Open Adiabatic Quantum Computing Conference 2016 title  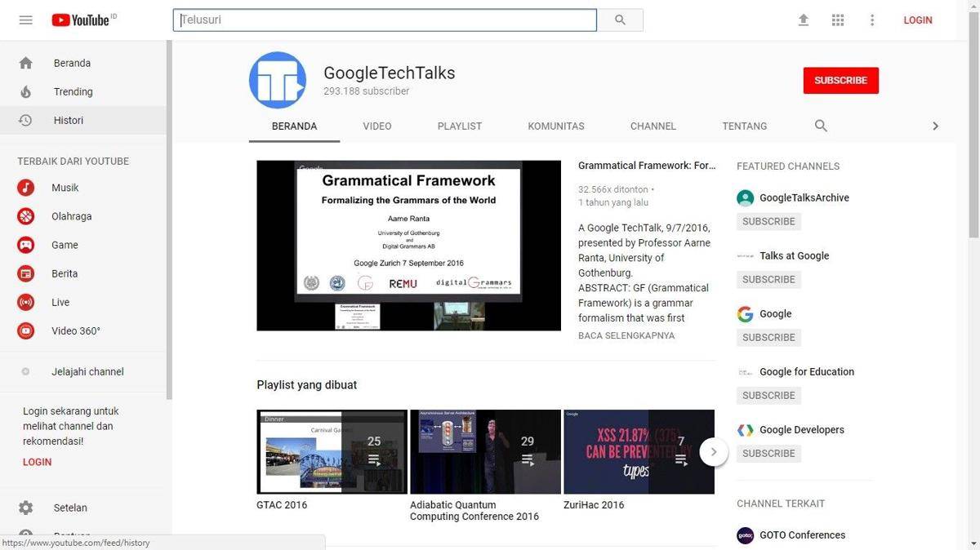tap(474, 511)
